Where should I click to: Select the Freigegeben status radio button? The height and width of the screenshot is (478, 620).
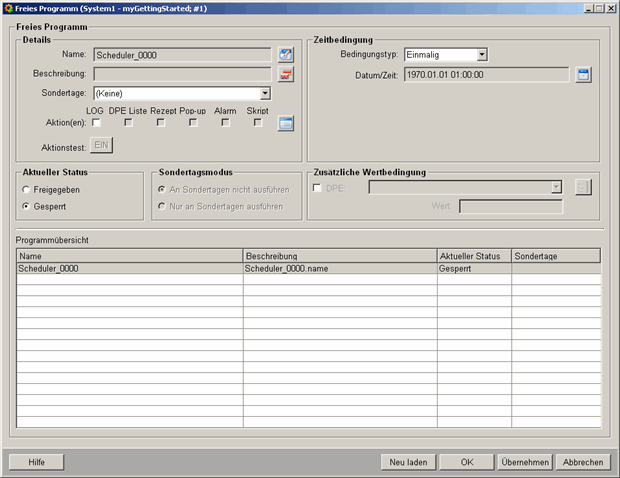click(26, 187)
